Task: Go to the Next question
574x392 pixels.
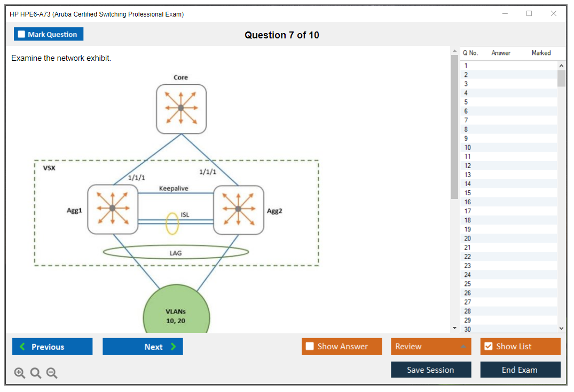Action: pyautogui.click(x=143, y=347)
